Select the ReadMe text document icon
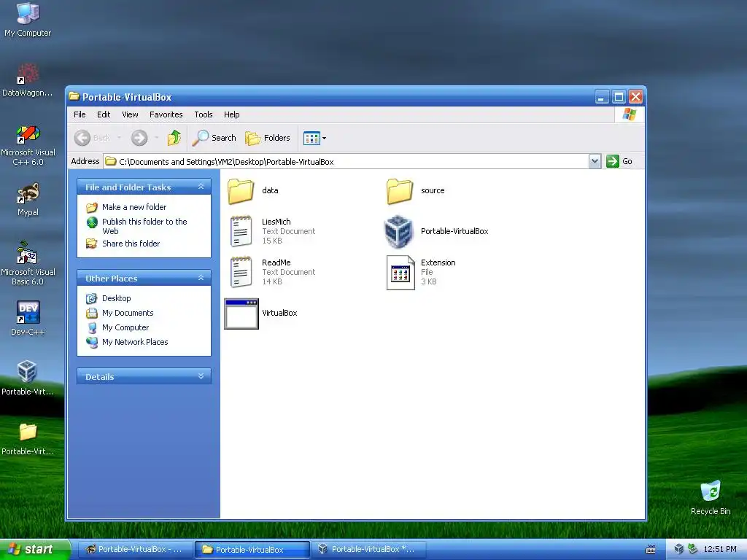This screenshot has height=560, width=747. tap(241, 272)
